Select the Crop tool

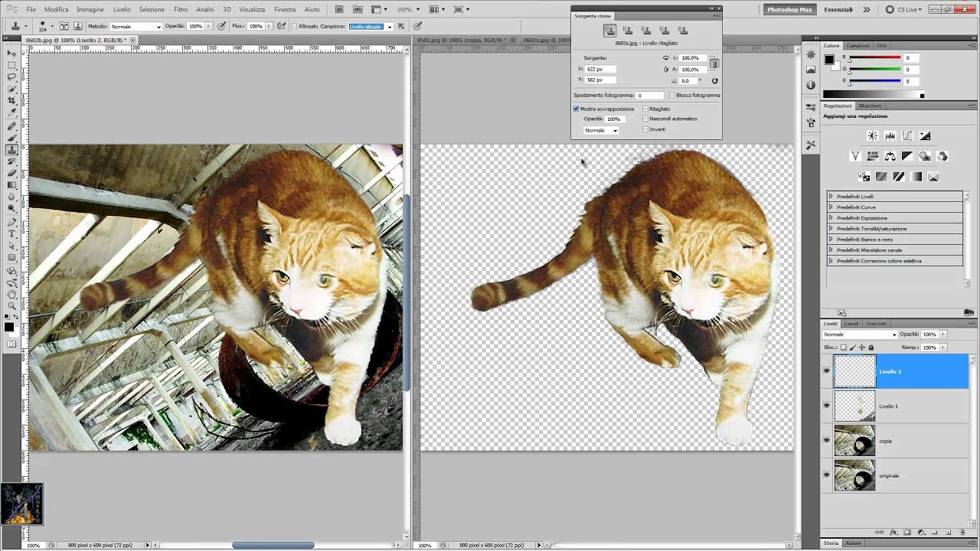(x=11, y=101)
